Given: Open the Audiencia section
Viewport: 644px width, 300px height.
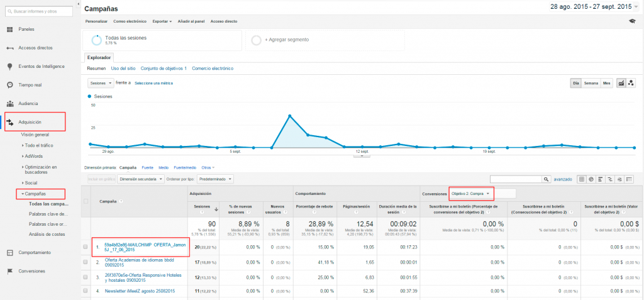Looking at the screenshot, I should (x=28, y=103).
